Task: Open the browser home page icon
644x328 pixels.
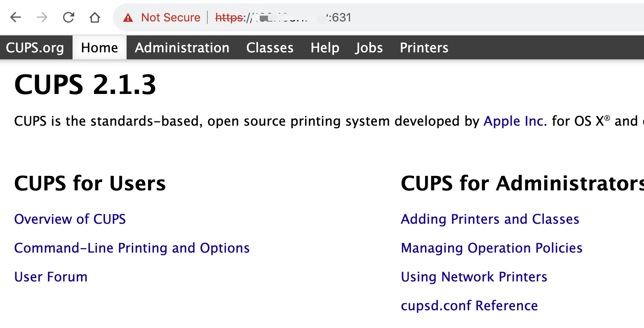Action: tap(95, 17)
